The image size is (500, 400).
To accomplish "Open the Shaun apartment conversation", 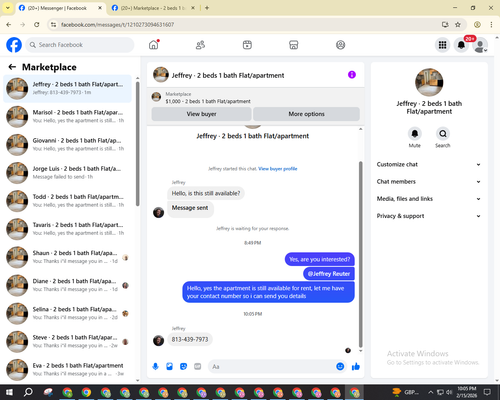I will point(68,257).
